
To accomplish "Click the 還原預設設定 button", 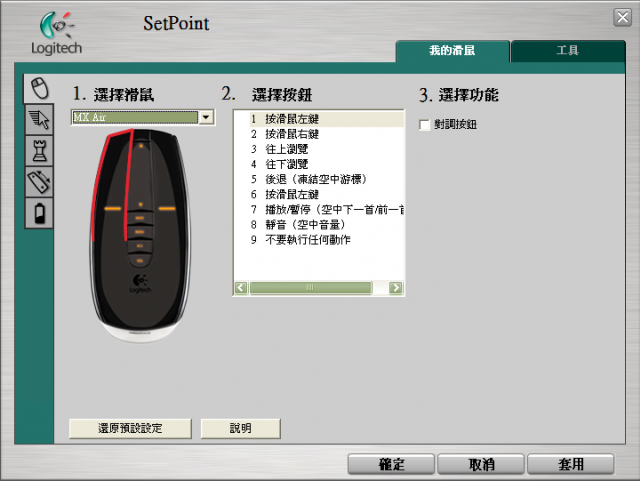I will pyautogui.click(x=130, y=428).
